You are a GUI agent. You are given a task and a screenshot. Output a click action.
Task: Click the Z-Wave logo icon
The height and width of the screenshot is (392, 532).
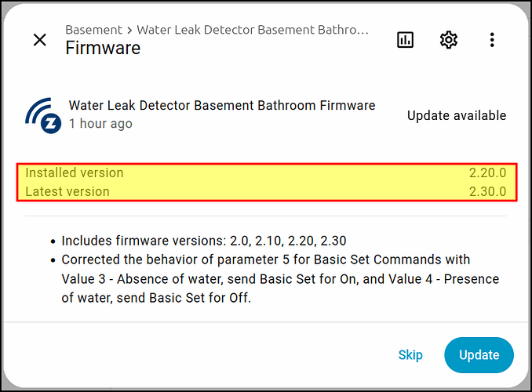tap(43, 114)
